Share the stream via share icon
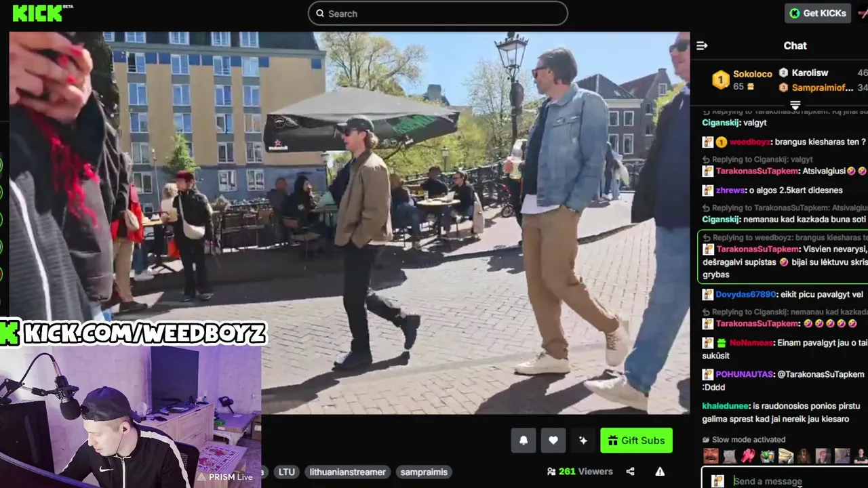The image size is (868, 488). (x=630, y=472)
